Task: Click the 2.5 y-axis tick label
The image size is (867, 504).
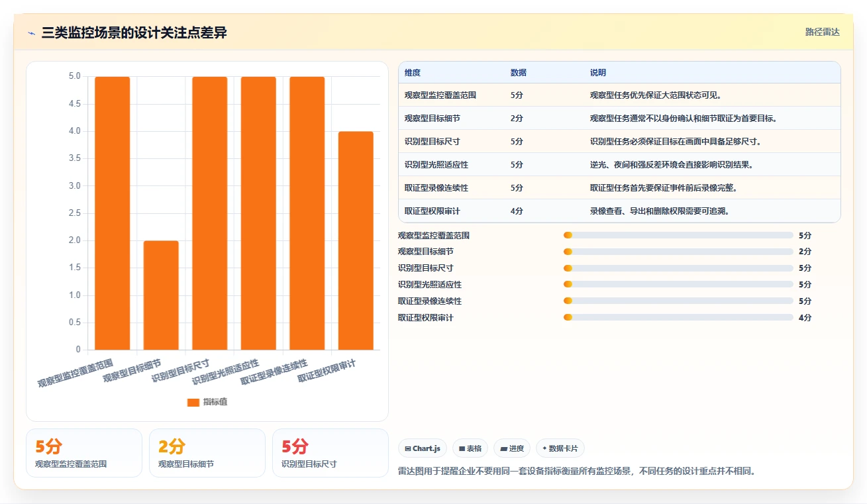Action: (x=75, y=213)
